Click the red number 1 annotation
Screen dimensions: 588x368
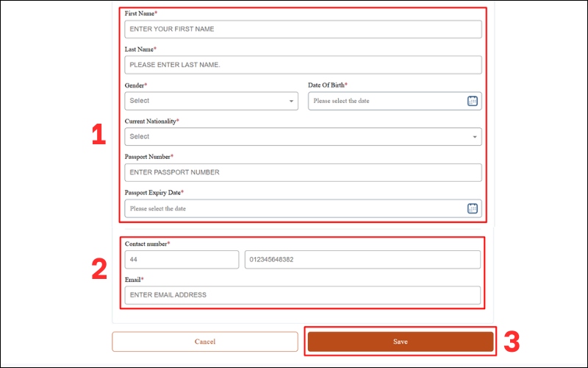(x=98, y=135)
